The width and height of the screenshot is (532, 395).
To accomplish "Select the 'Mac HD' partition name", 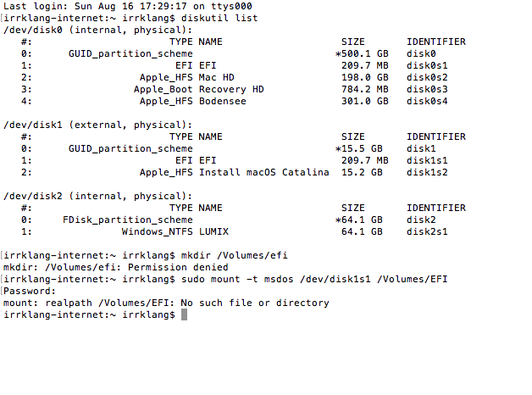I will tap(219, 77).
